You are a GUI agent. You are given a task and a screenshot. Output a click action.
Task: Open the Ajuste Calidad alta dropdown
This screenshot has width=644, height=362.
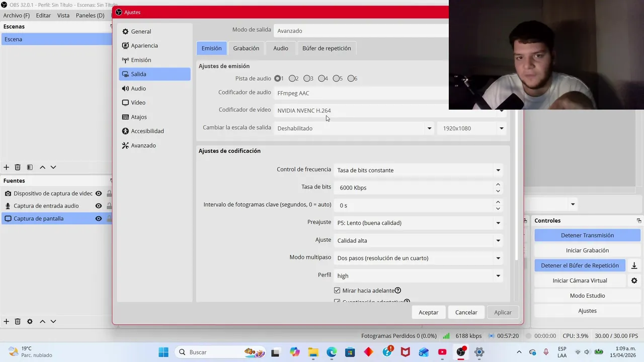(x=419, y=240)
